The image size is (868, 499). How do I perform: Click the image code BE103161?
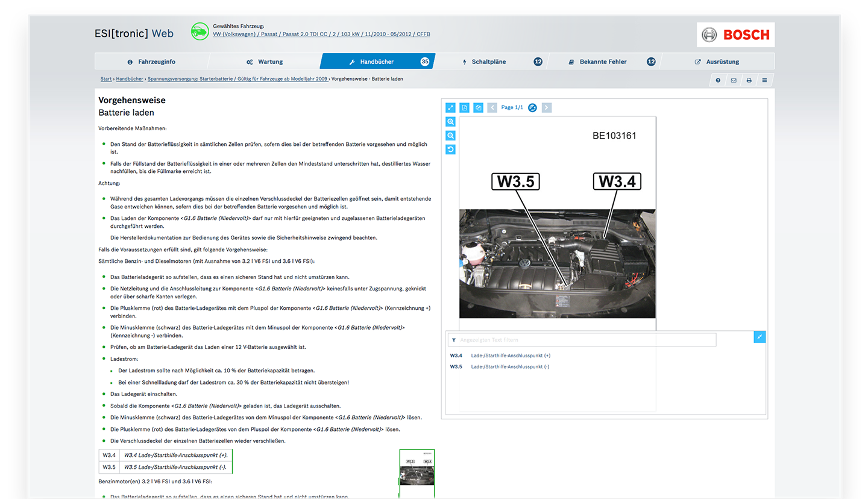click(614, 136)
